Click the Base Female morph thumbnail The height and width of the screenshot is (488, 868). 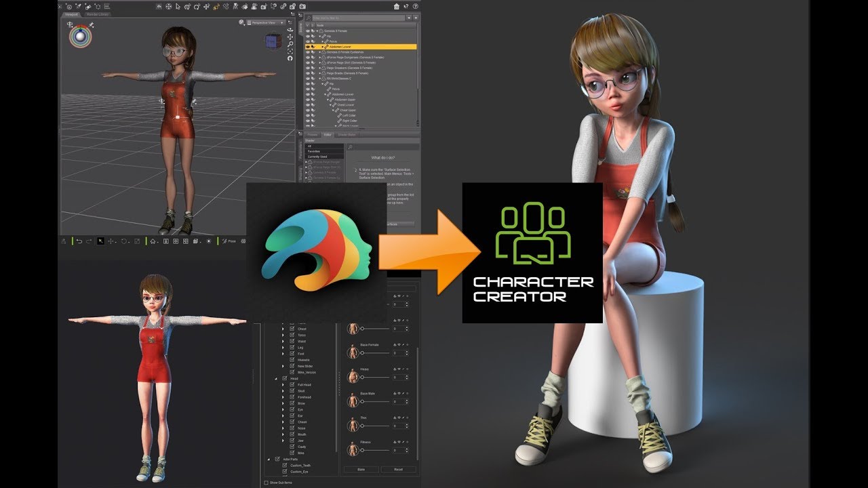[353, 352]
